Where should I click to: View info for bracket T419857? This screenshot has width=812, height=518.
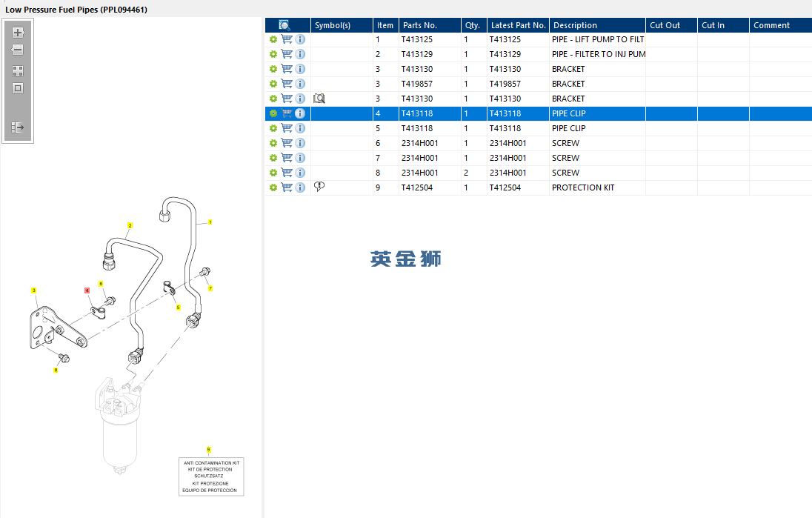tap(300, 84)
